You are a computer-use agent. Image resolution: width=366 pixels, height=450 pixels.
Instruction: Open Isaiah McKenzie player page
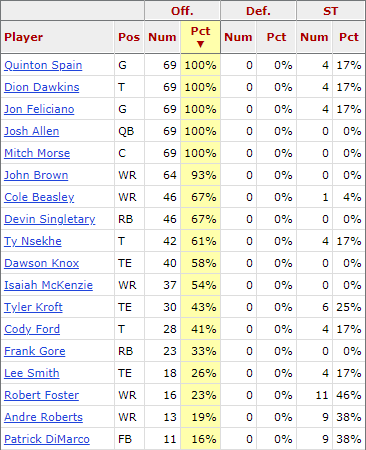point(48,285)
